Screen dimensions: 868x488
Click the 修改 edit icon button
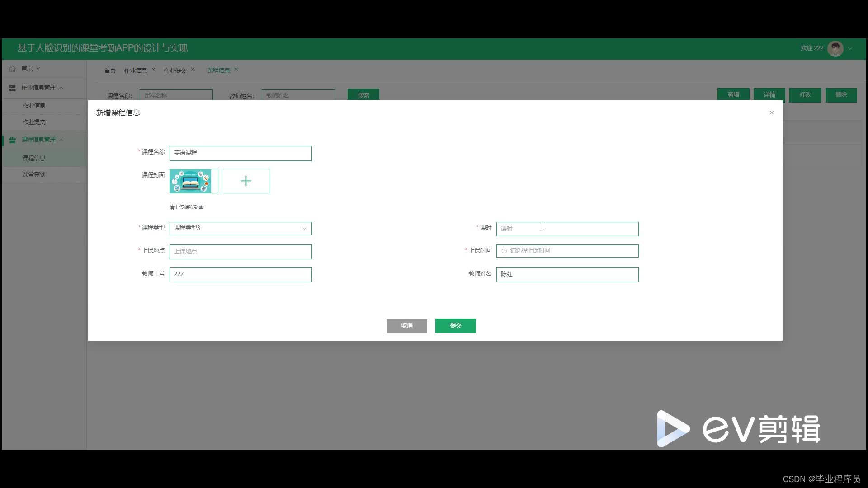coord(805,95)
